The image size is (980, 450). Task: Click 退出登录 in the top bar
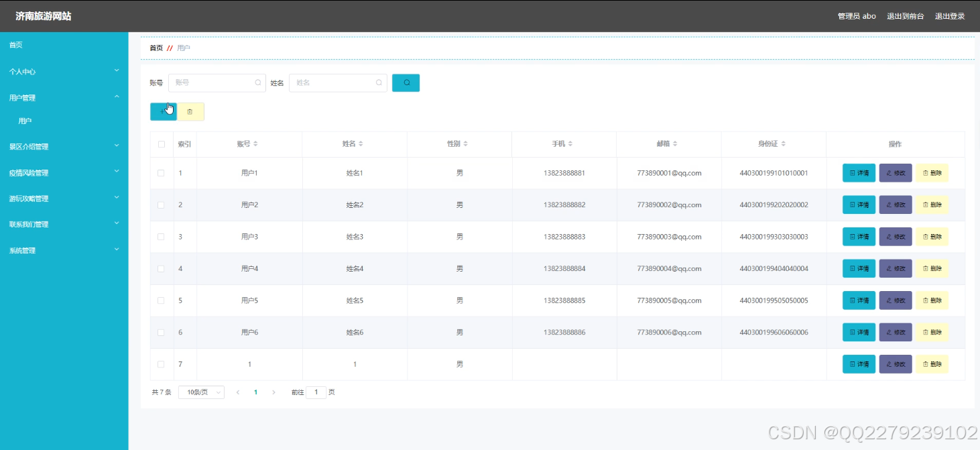click(x=949, y=16)
